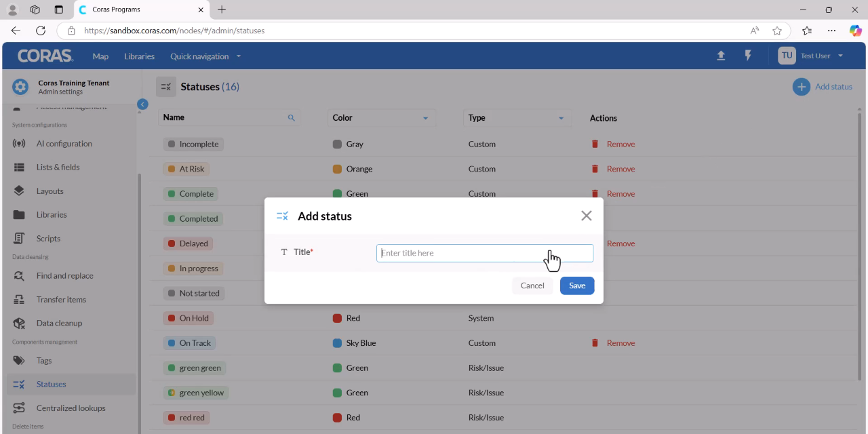The image size is (868, 434).
Task: Click the Sky Blue color swatch
Action: click(x=337, y=343)
